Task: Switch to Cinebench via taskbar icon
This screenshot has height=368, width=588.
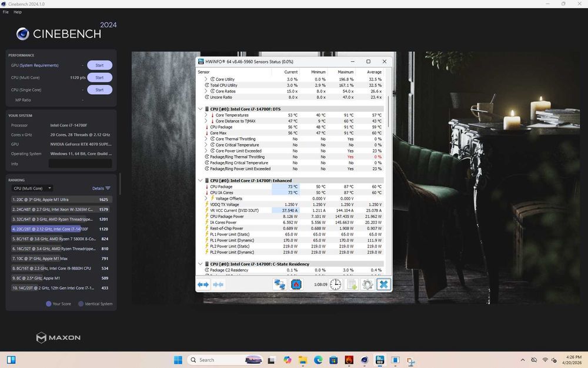Action: (365, 360)
